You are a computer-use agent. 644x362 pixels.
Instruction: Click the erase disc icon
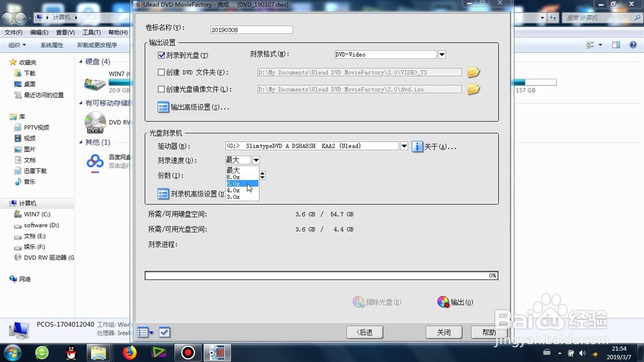pos(359,302)
